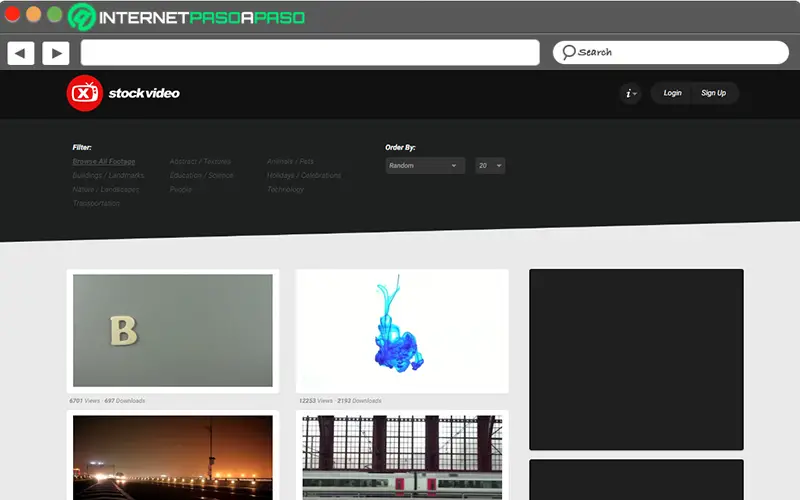Click the X stock video logo icon

[85, 93]
